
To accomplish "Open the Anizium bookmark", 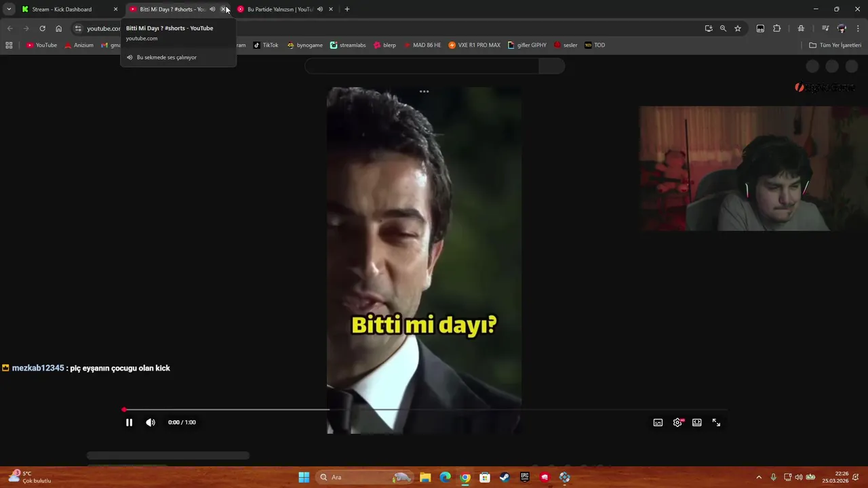I will point(79,45).
